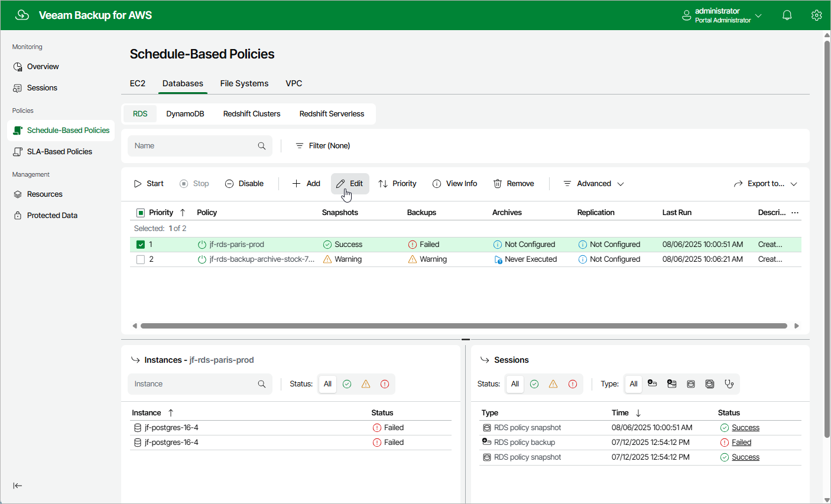Filter sessions by warning status icon
831x504 pixels.
553,384
